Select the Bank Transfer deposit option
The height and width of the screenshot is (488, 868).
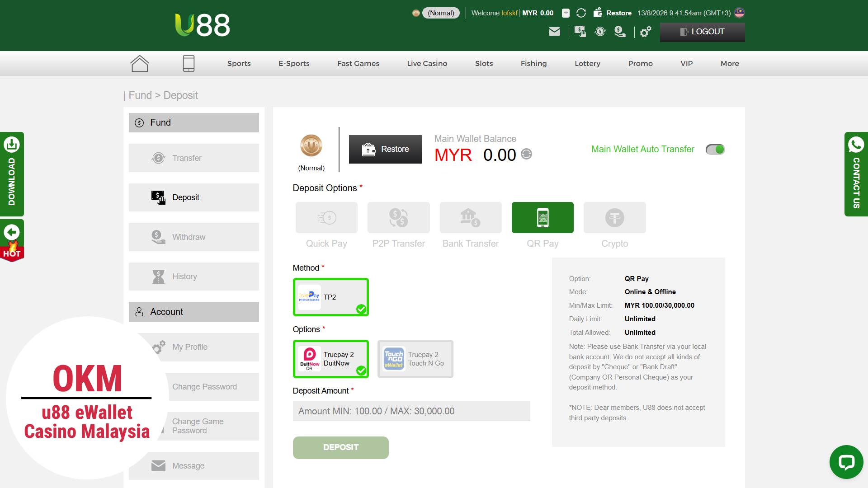(471, 217)
